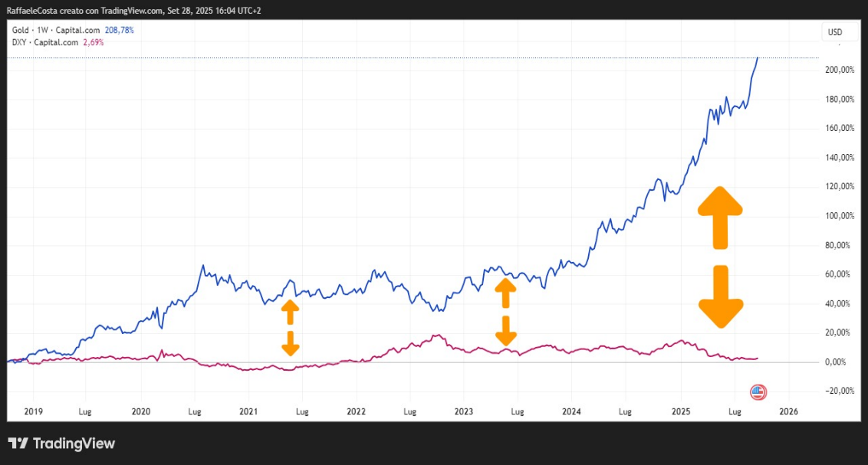
Task: Select the large orange down arrow
Action: point(720,296)
